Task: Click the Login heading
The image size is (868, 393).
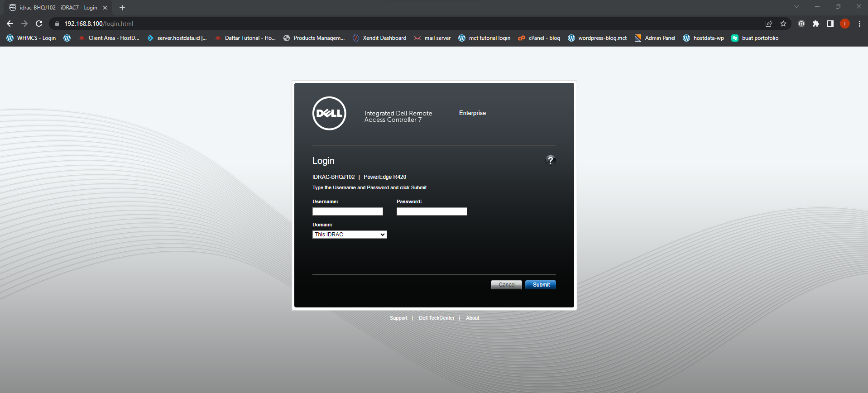Action: (x=323, y=161)
